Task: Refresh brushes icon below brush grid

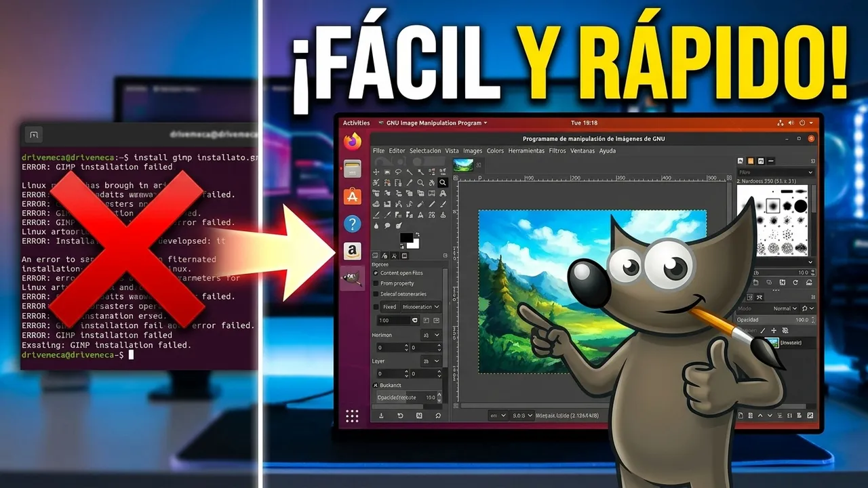Action: [795, 283]
